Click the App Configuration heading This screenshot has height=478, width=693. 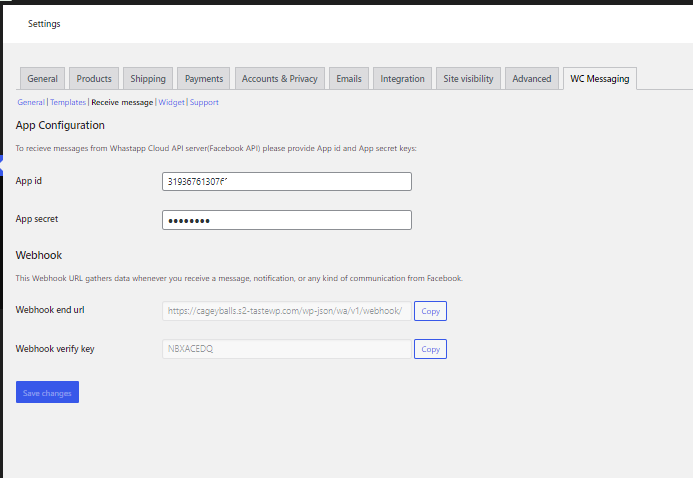(x=60, y=125)
